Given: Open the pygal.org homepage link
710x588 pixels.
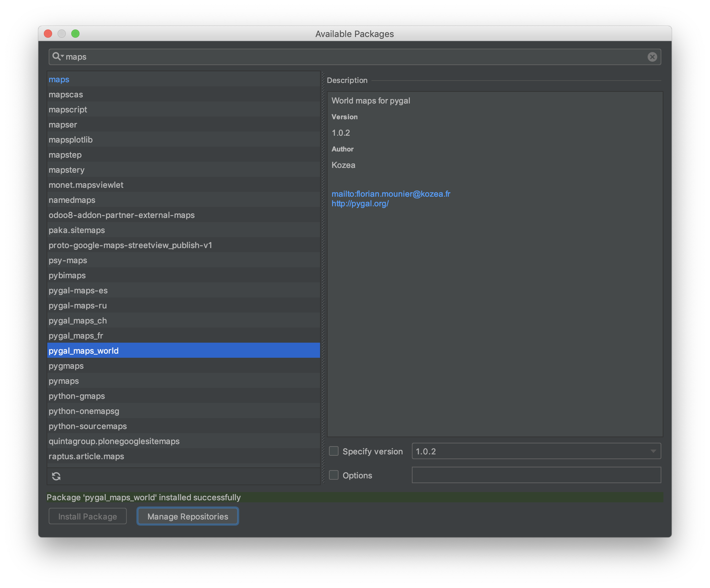Looking at the screenshot, I should click(x=360, y=204).
